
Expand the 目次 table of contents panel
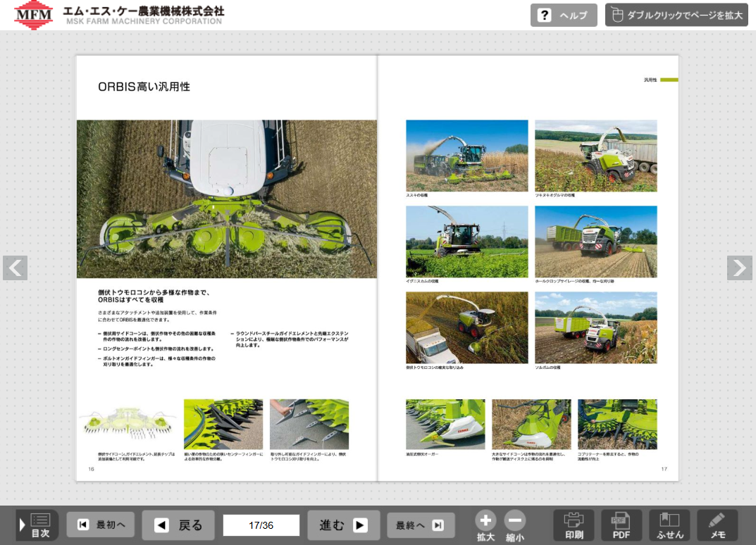click(37, 525)
